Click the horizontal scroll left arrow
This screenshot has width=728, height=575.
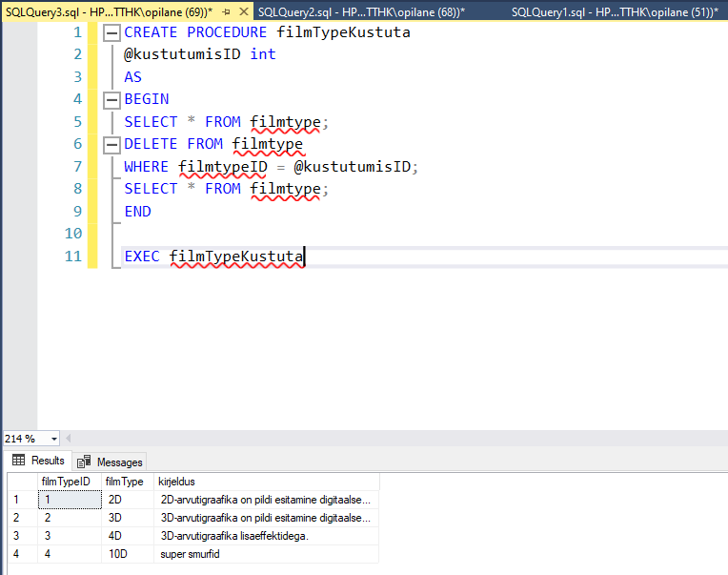[x=70, y=439]
